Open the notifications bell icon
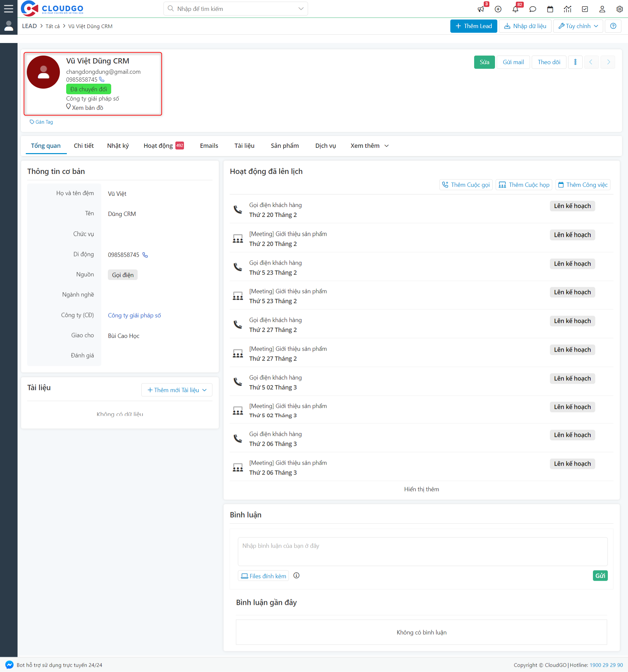The image size is (628, 672). [x=515, y=9]
